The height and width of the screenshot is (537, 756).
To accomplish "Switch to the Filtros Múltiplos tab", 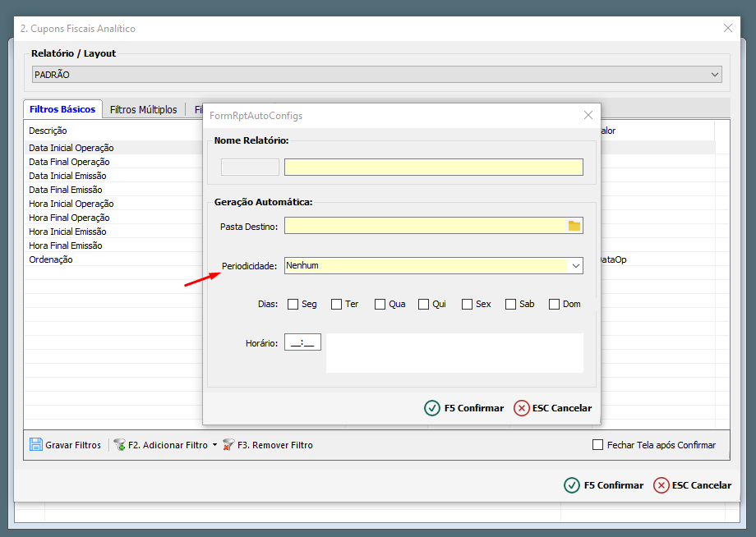I will pyautogui.click(x=143, y=109).
